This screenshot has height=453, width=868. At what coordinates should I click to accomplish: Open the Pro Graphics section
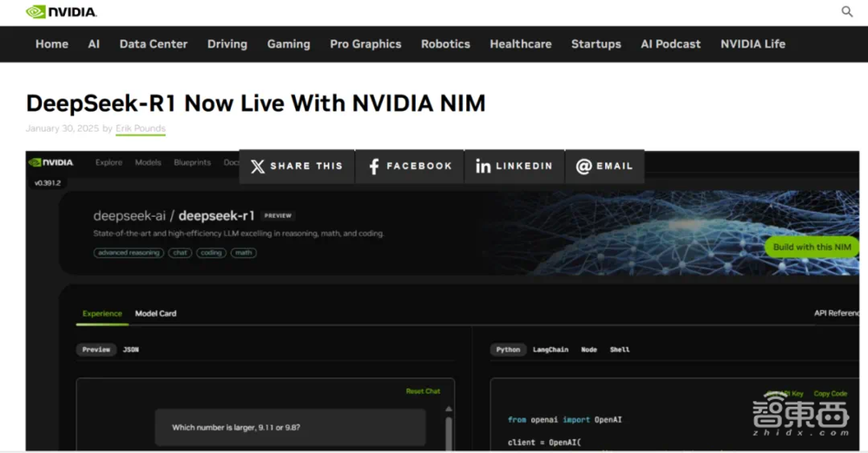coord(365,44)
